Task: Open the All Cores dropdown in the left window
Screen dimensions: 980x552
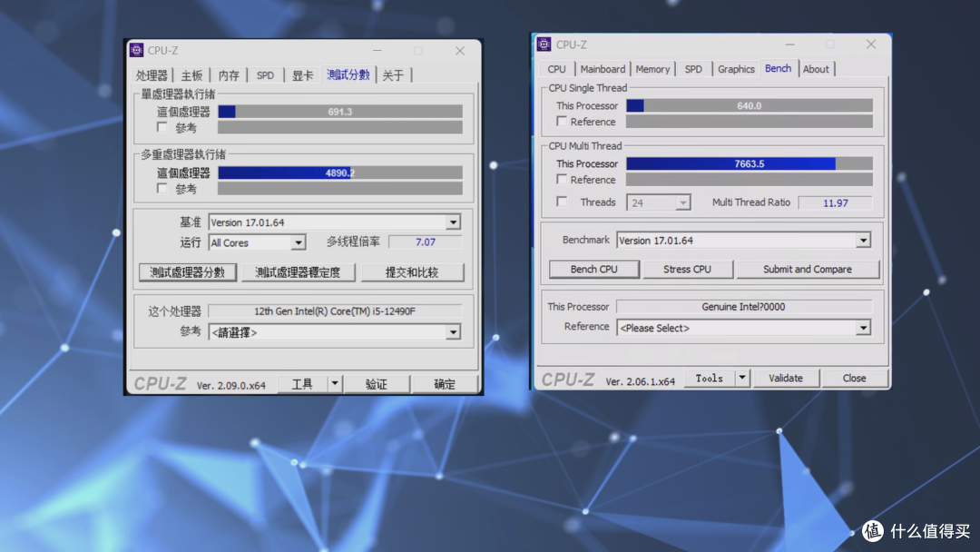Action: (x=298, y=241)
